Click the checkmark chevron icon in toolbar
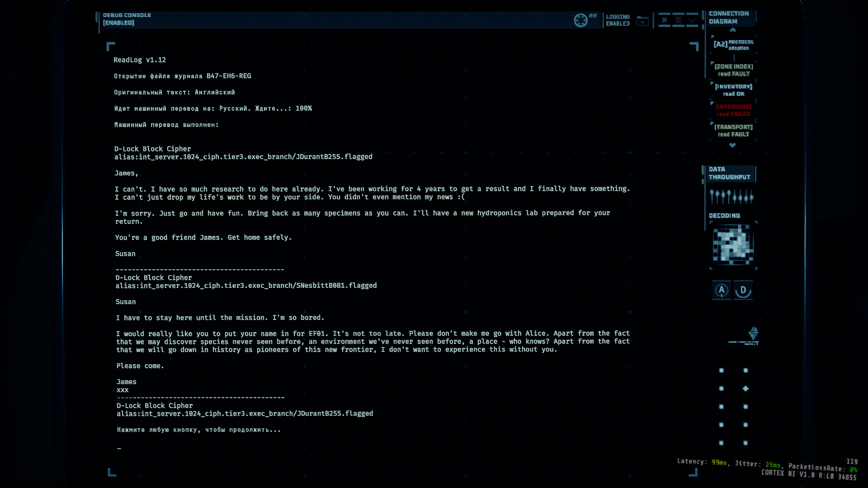This screenshot has width=868, height=488. (692, 20)
